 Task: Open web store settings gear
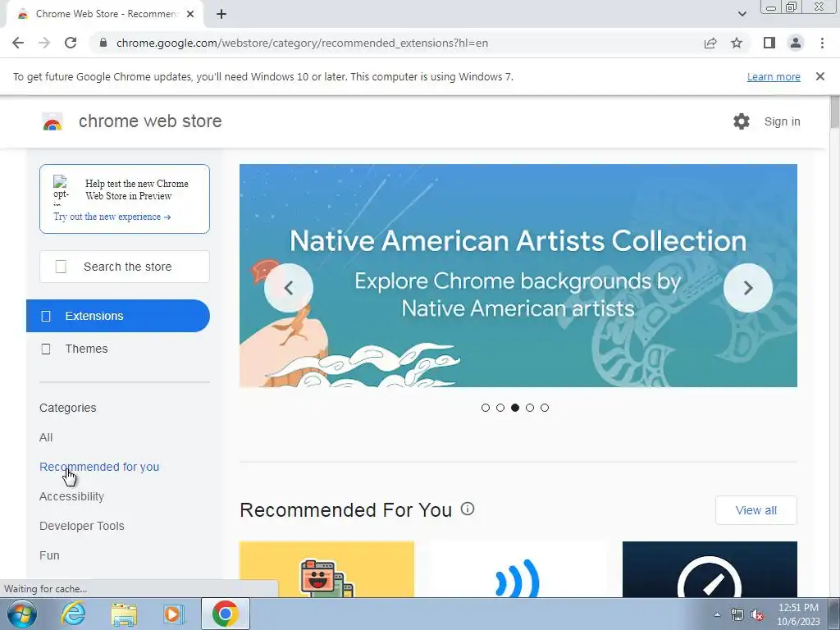pos(742,121)
